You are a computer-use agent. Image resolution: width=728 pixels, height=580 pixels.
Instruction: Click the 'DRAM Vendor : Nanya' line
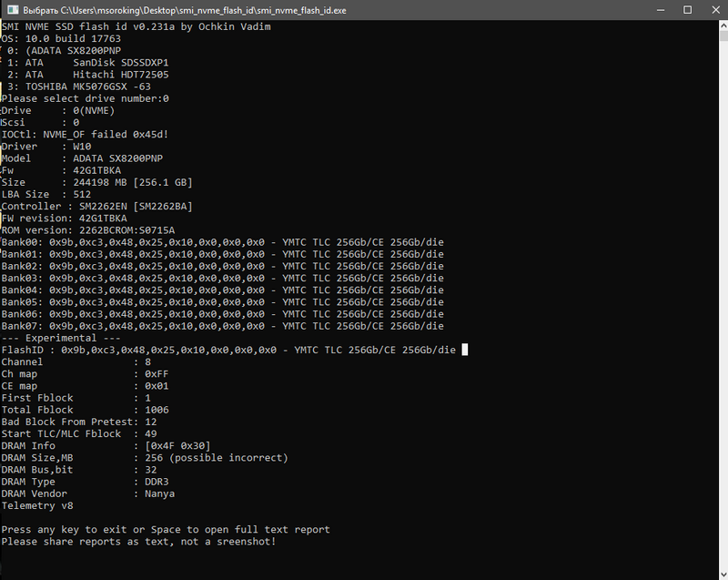point(88,494)
